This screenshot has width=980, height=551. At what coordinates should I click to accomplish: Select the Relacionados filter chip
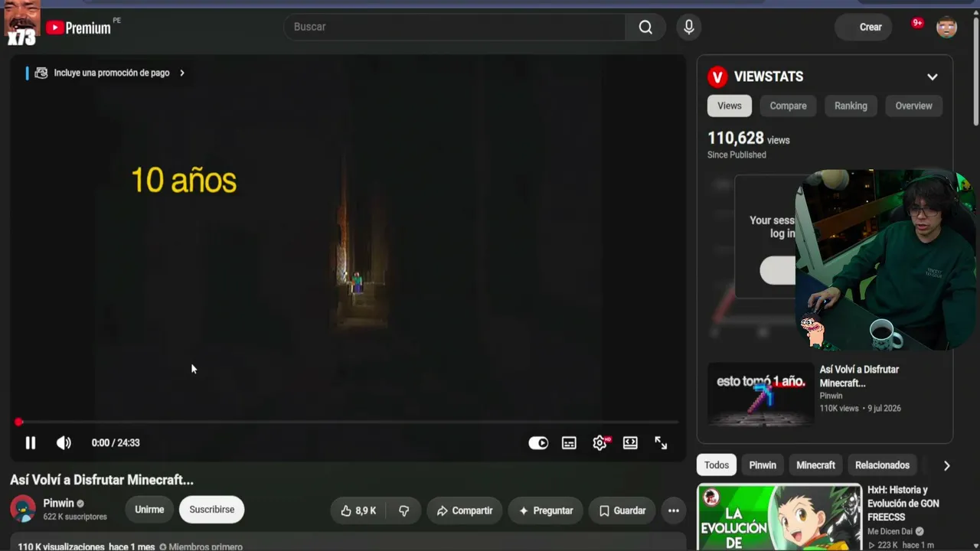click(x=882, y=465)
